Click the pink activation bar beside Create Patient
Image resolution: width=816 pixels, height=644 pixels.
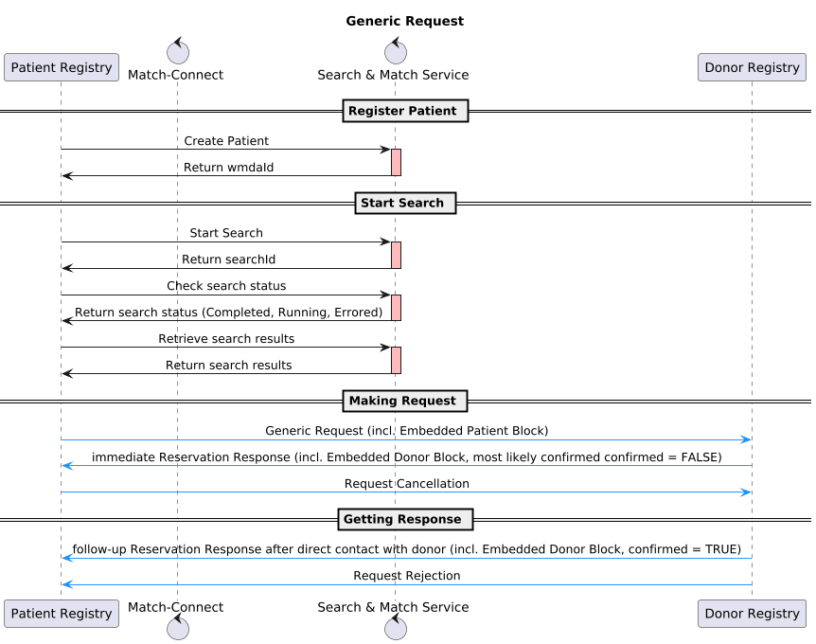click(x=396, y=162)
